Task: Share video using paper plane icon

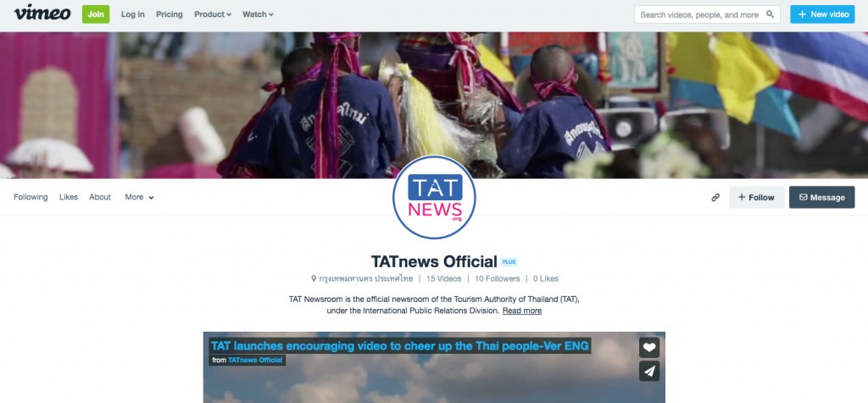Action: tap(648, 371)
